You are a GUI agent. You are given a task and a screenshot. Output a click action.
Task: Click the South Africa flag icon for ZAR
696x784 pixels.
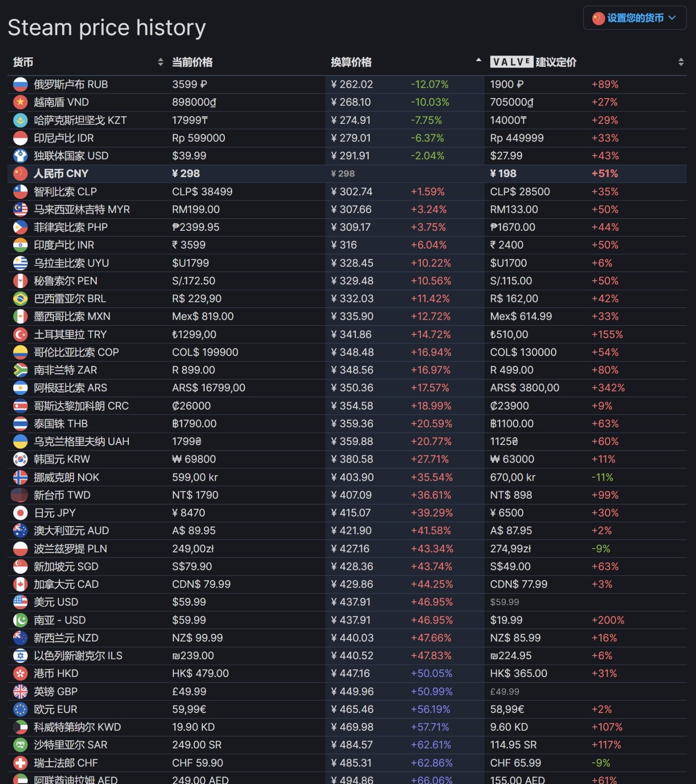click(20, 370)
